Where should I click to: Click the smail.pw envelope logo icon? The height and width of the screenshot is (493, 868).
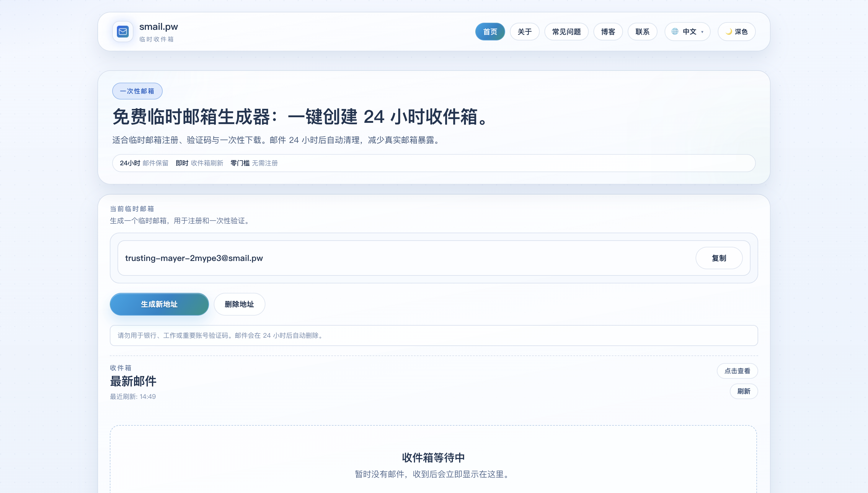click(x=123, y=32)
